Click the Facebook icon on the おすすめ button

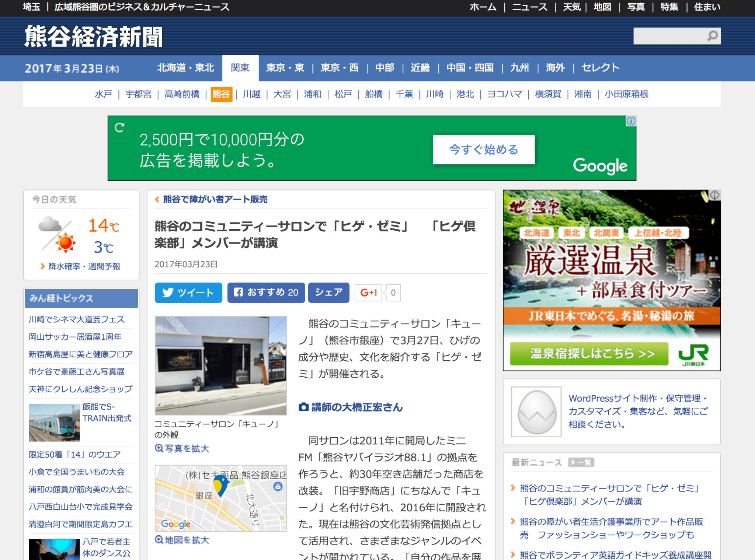pos(238,293)
